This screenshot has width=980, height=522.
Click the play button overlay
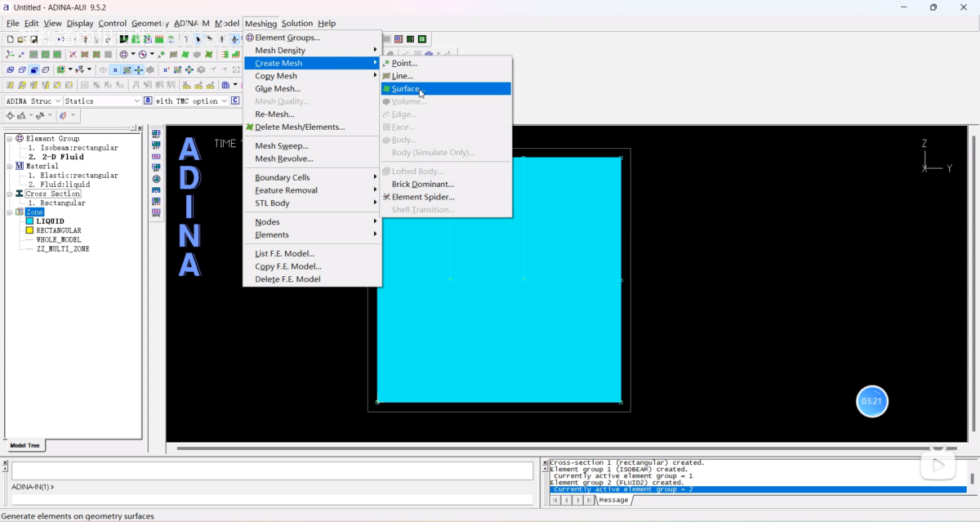pyautogui.click(x=938, y=465)
